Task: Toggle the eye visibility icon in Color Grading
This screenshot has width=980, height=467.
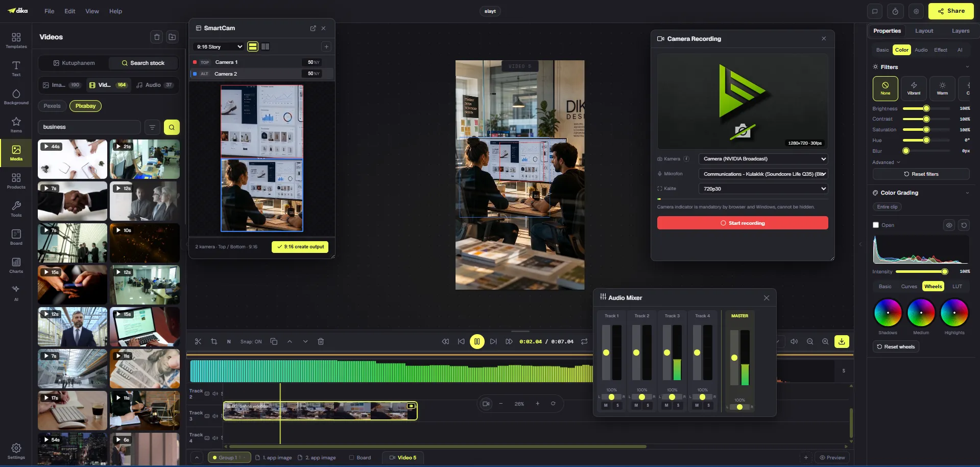Action: point(949,225)
